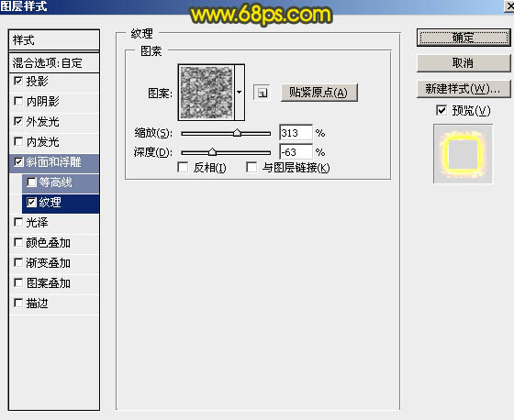Click the create new preset from pattern icon
514x420 pixels.
[262, 93]
